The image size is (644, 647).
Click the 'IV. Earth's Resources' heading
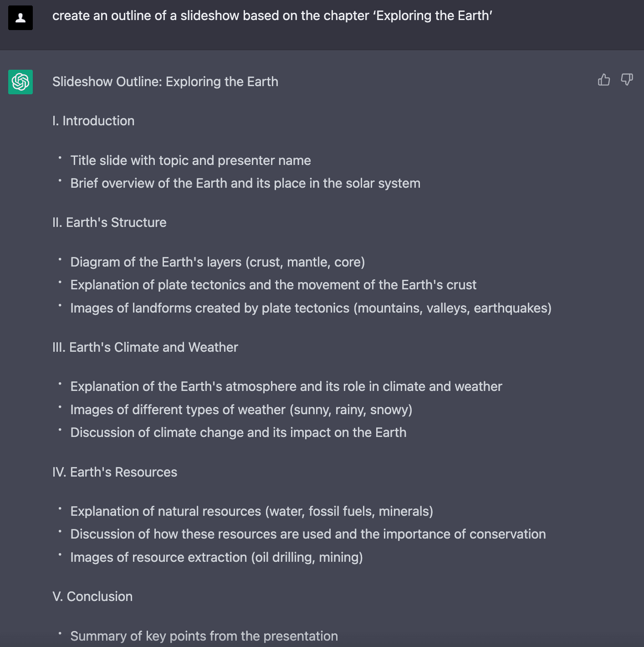(x=114, y=472)
